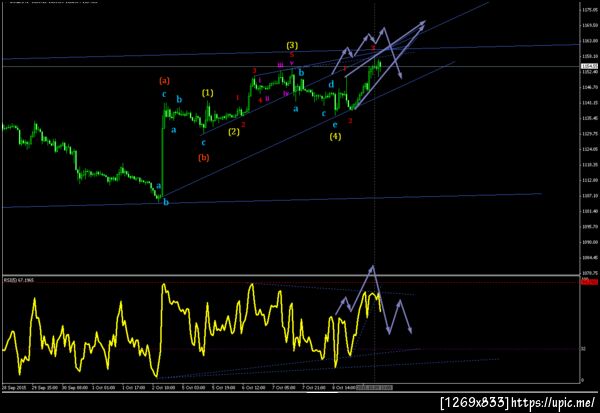Click the 6 Oct 12:00 time label
This screenshot has height=413, width=600.
(254, 388)
